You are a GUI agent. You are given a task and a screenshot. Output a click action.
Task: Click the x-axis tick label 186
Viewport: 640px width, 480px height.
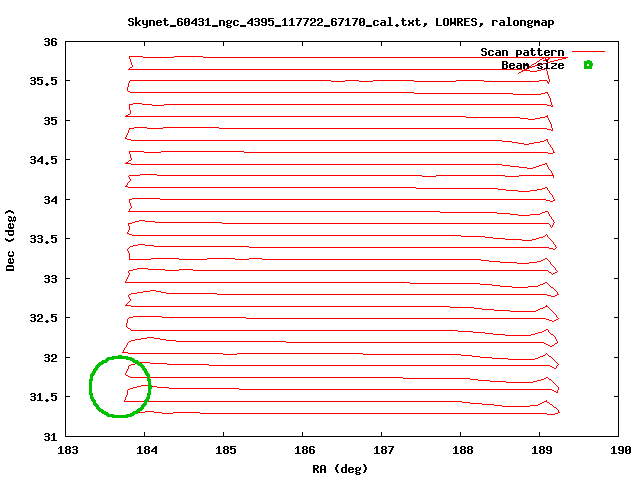pos(304,450)
